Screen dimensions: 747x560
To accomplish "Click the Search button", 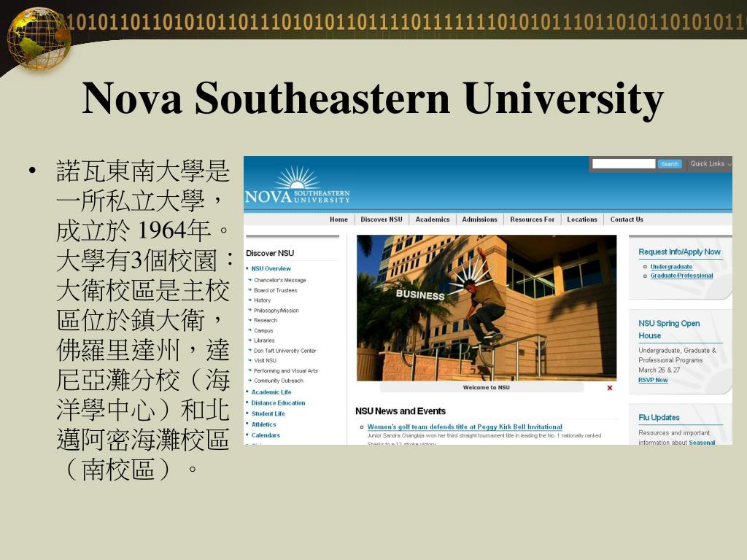I will 670,164.
